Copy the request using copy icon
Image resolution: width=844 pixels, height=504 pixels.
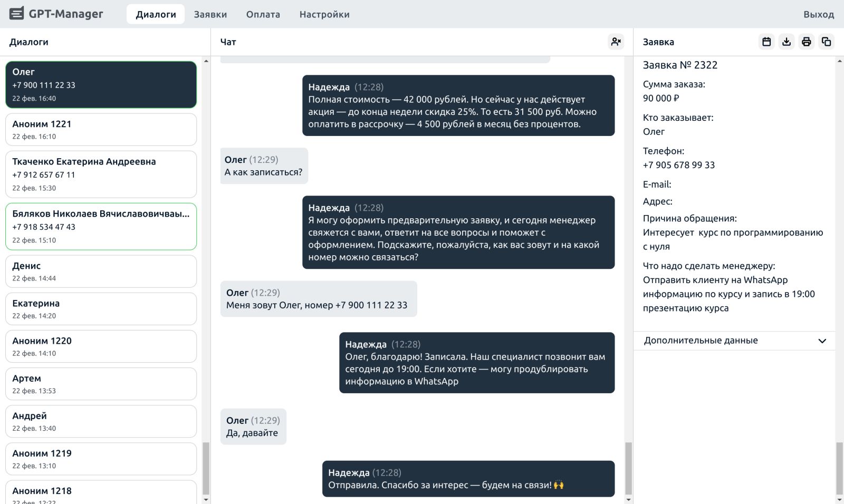coord(826,42)
